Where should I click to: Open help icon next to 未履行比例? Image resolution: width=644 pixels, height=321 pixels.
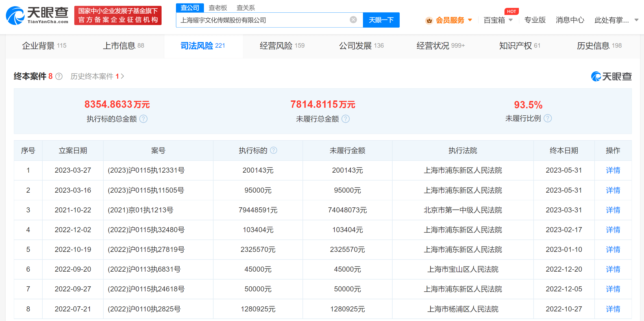[x=547, y=118]
